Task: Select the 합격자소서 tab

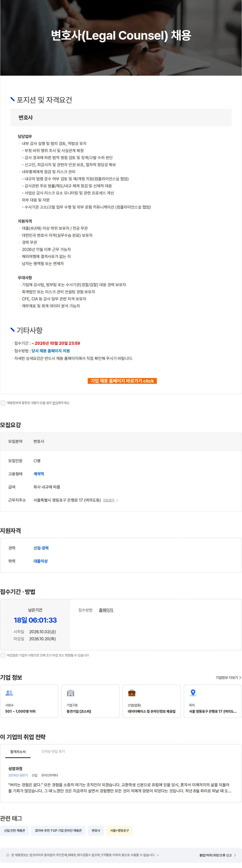Action: click(x=18, y=751)
